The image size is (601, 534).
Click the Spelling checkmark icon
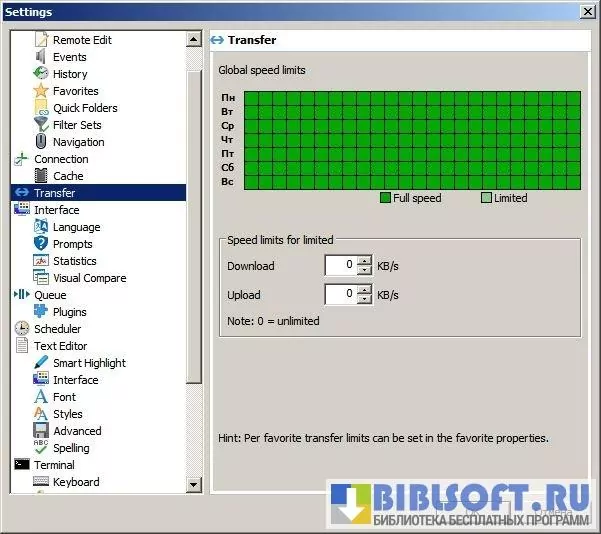(41, 448)
